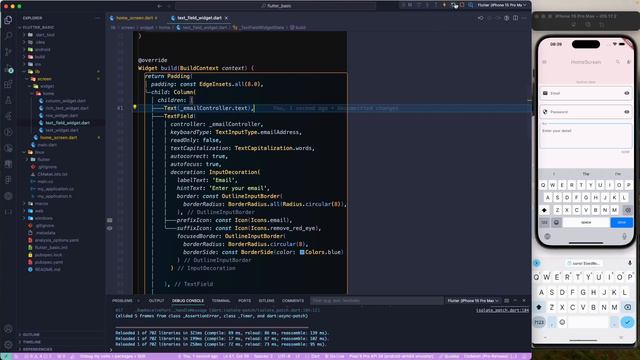Collapse the FLUTTER_BASIC root folder

tap(37, 27)
